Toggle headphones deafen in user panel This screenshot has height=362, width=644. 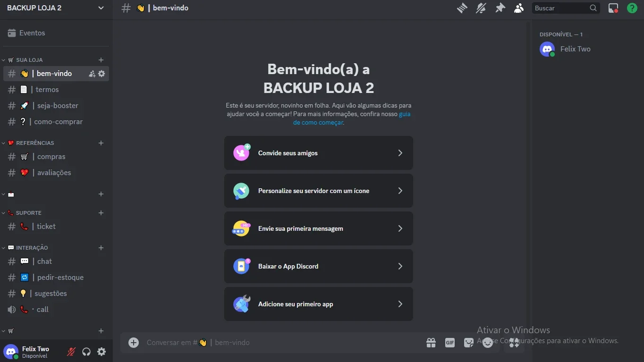point(86,352)
